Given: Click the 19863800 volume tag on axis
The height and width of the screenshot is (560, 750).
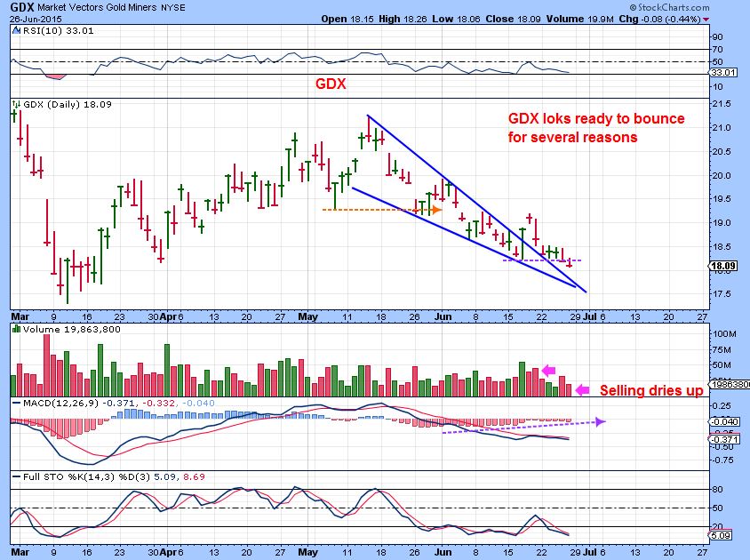Looking at the screenshot, I should [730, 384].
